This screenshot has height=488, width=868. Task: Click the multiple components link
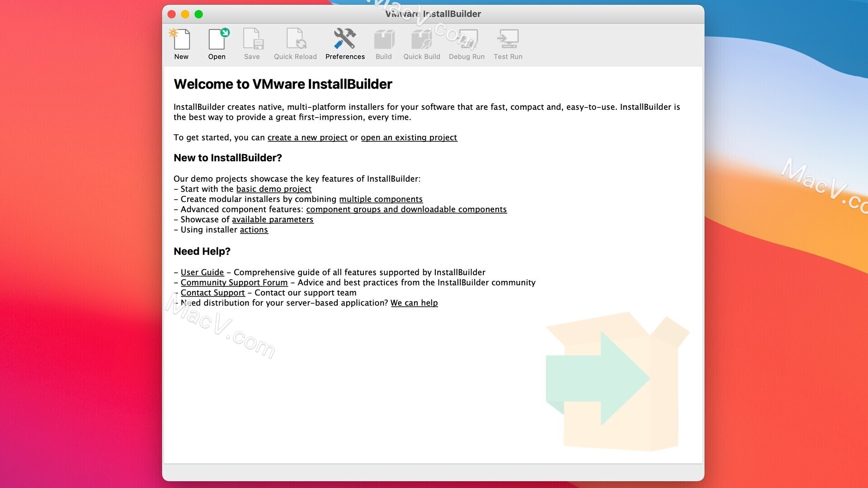click(x=381, y=199)
